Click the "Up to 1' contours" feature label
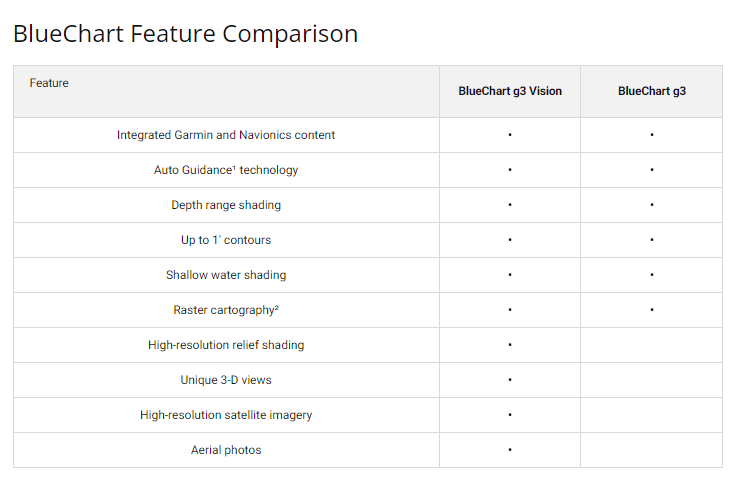Image resolution: width=746 pixels, height=484 pixels. [x=226, y=240]
